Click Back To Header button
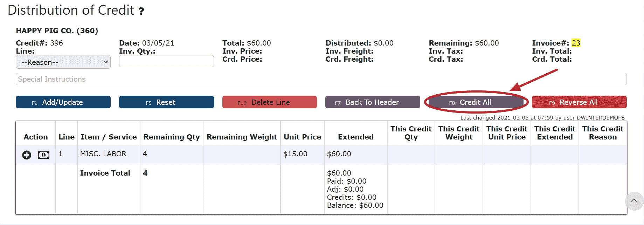The image size is (644, 225). coord(372,102)
